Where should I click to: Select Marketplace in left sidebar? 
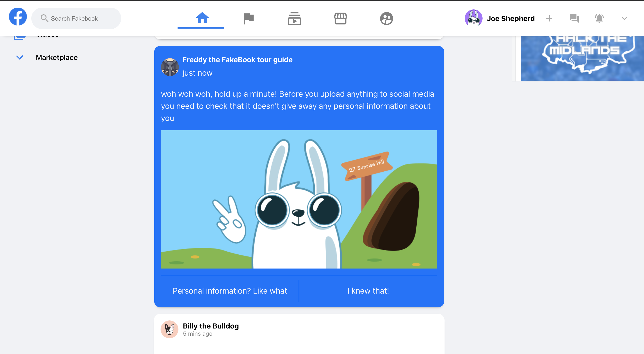[x=57, y=58]
